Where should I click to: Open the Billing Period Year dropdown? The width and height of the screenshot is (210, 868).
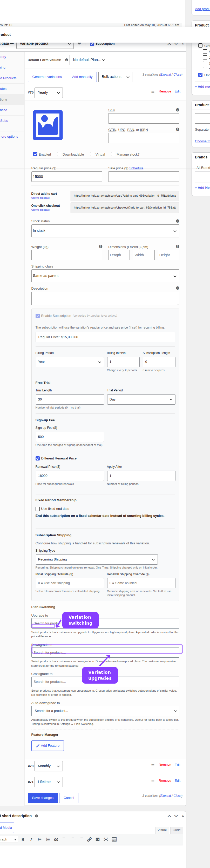pyautogui.click(x=70, y=362)
